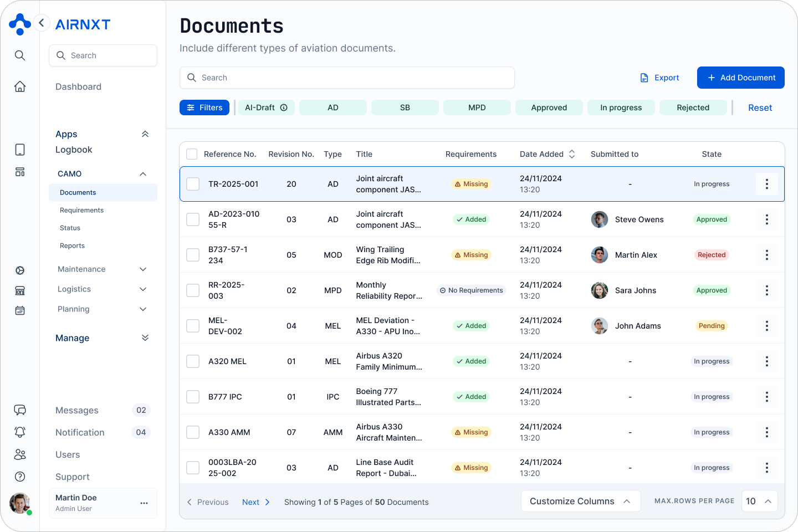Open the rows-per-page selector showing 10

(x=759, y=501)
